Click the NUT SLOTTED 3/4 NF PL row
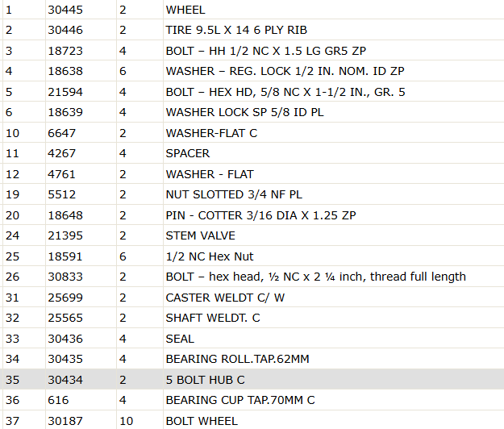Screen dimensions: 504x429 [x=252, y=194]
